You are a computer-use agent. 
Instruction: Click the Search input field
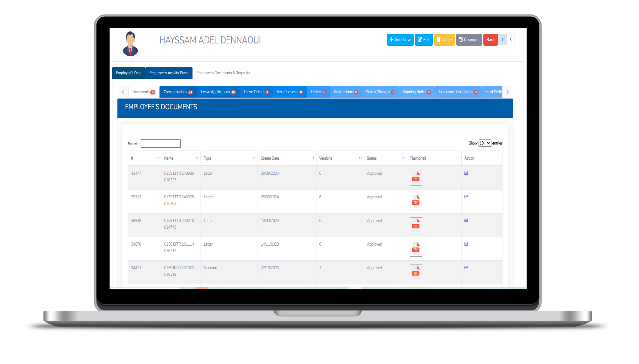pos(160,144)
